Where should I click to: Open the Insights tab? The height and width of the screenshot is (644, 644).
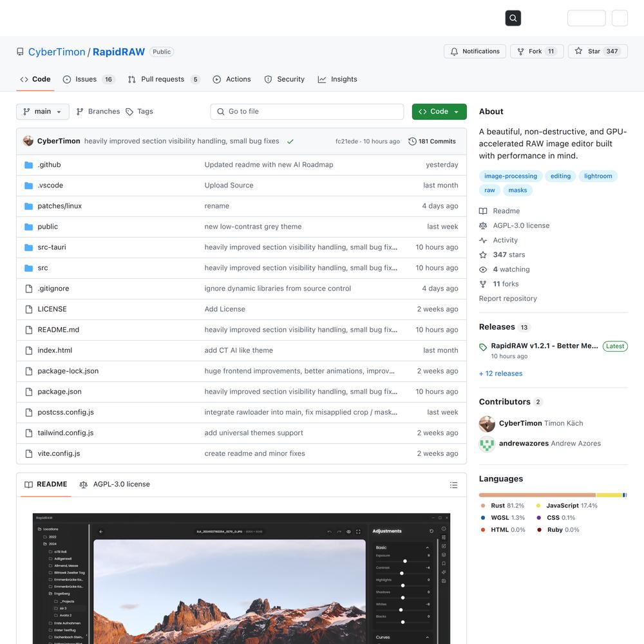click(x=337, y=79)
